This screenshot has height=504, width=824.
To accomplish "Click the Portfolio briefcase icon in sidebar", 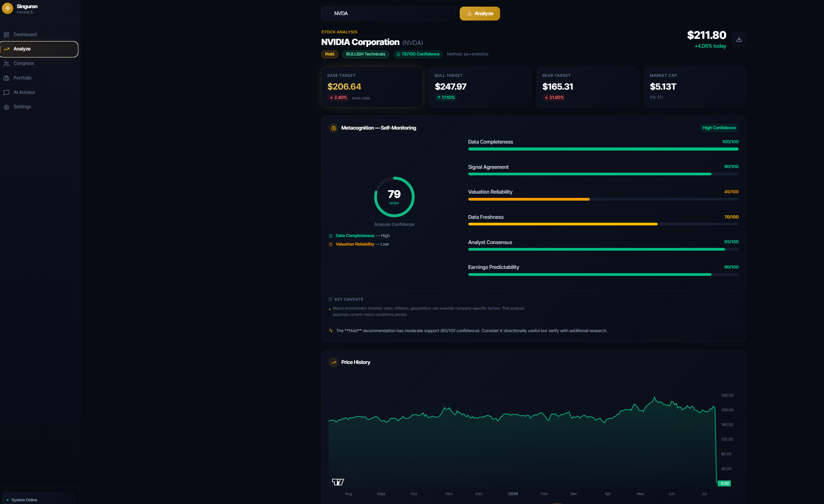I will pos(7,78).
